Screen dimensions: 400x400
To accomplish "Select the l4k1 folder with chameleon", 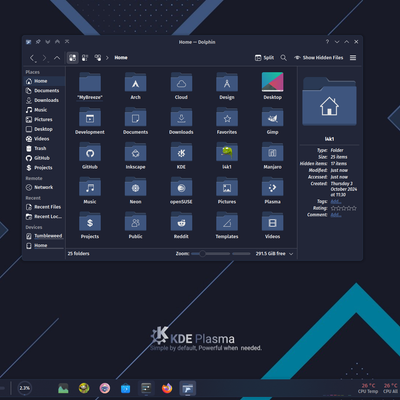I will 227,156.
